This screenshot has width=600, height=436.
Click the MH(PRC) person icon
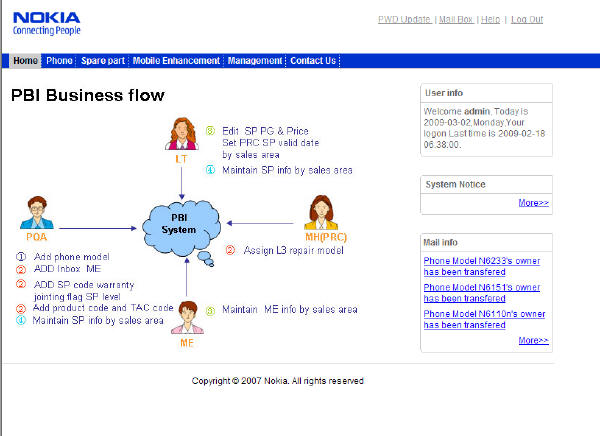point(322,214)
